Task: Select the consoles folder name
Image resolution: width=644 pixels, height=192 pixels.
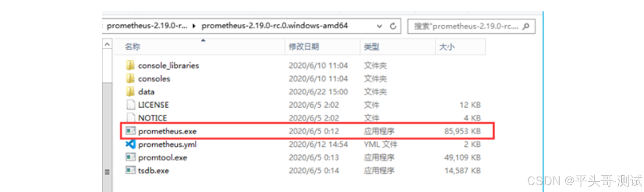Action: pyautogui.click(x=154, y=79)
